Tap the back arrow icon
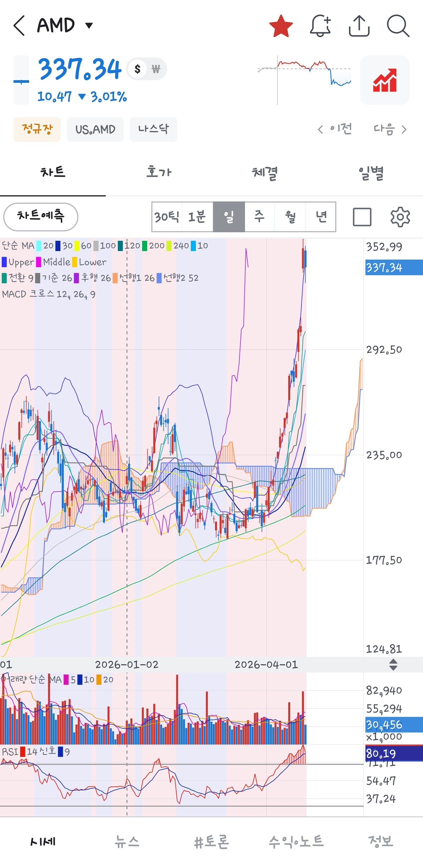The height and width of the screenshot is (868, 423). pyautogui.click(x=19, y=26)
